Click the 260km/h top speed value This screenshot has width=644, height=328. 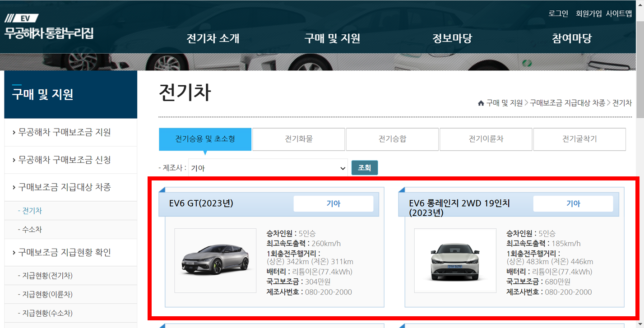point(326,244)
